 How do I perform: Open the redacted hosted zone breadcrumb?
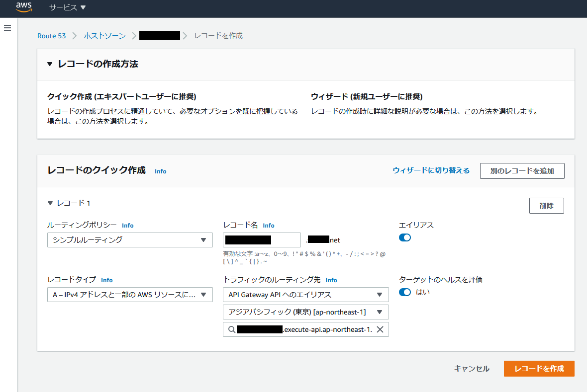pos(160,36)
